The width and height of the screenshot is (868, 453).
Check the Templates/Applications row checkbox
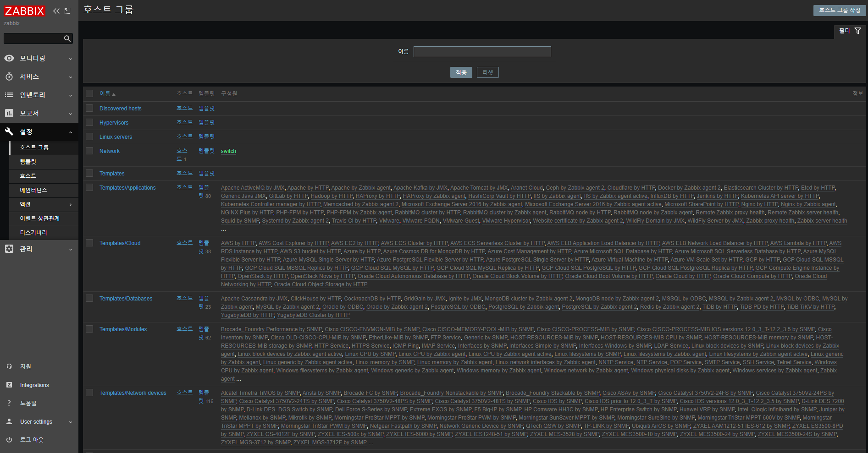[89, 187]
